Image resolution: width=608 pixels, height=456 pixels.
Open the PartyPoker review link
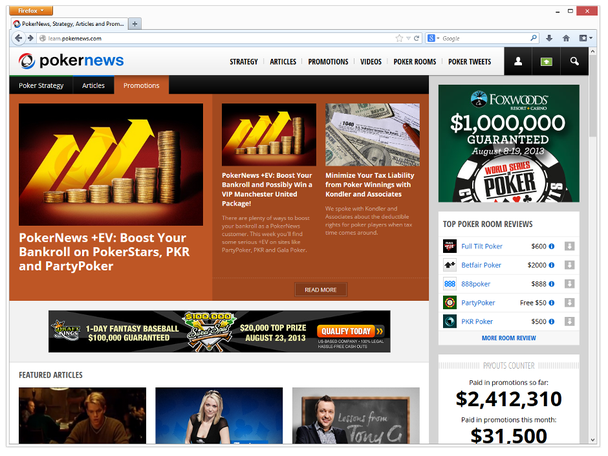[478, 302]
